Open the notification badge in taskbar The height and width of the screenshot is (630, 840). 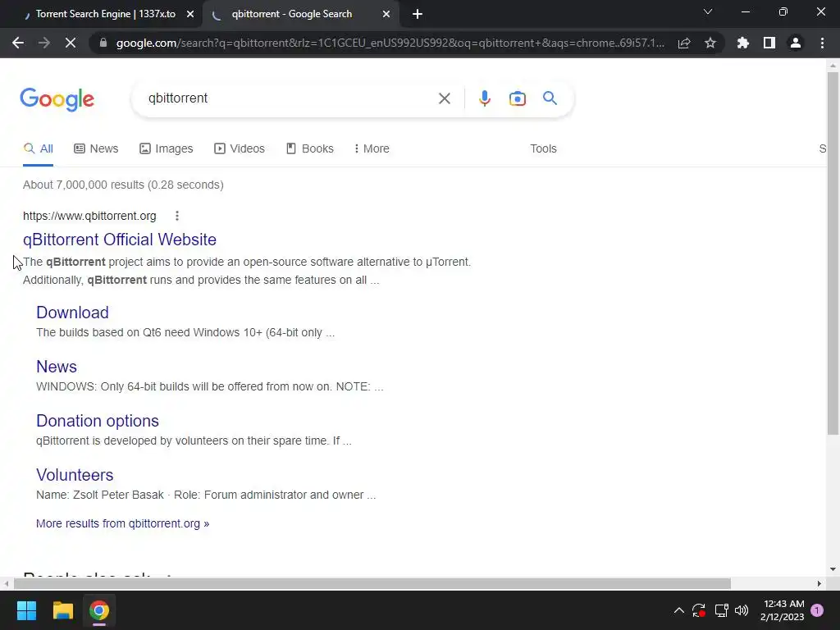(817, 610)
